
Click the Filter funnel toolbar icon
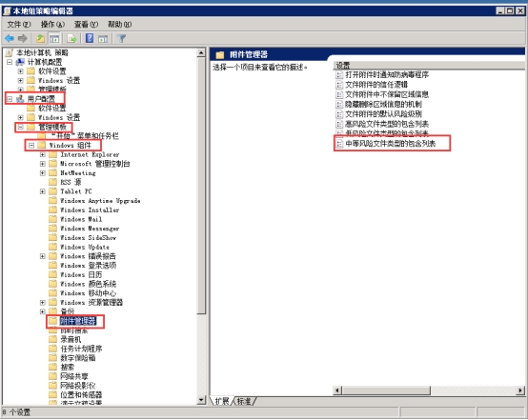tap(121, 39)
